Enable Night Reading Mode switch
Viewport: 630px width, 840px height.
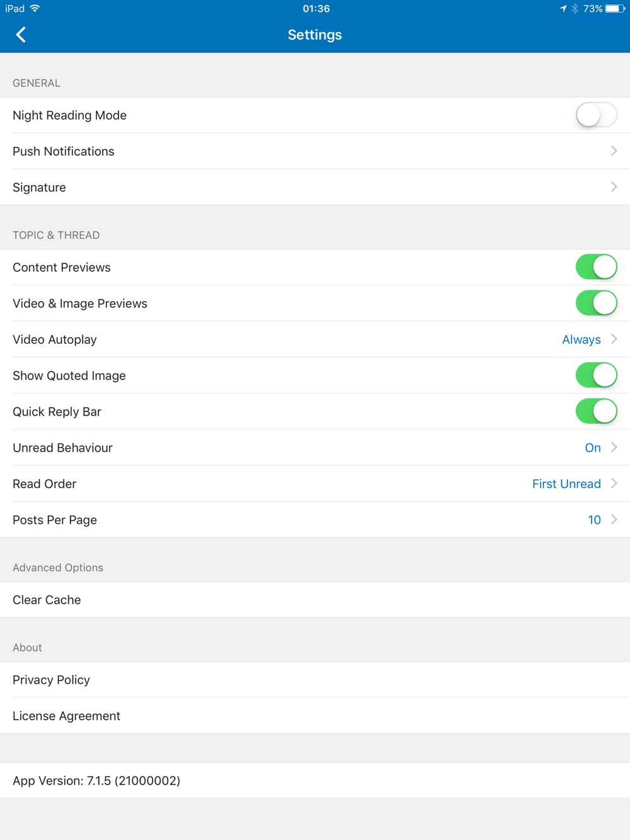[x=596, y=115]
